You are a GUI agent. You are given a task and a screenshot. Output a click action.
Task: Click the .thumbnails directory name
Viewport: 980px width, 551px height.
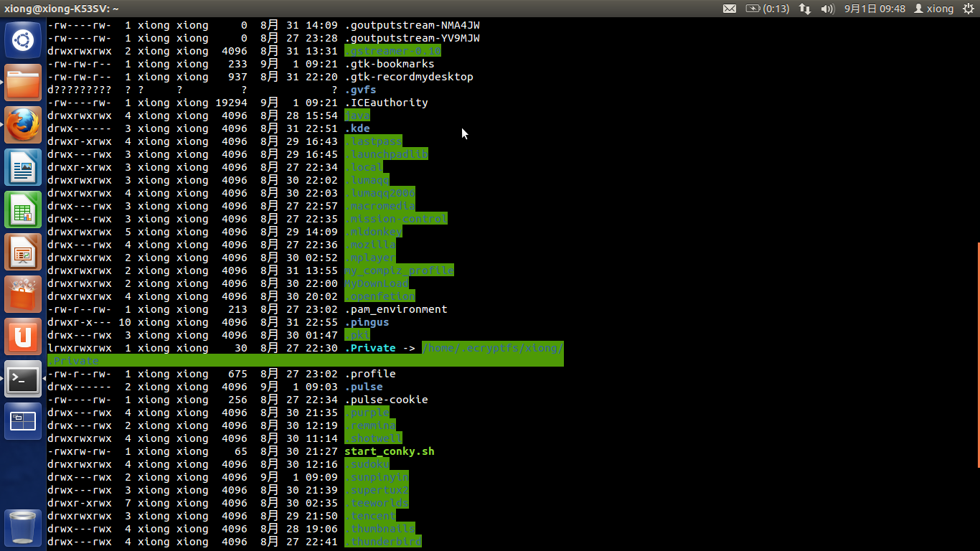[380, 529]
